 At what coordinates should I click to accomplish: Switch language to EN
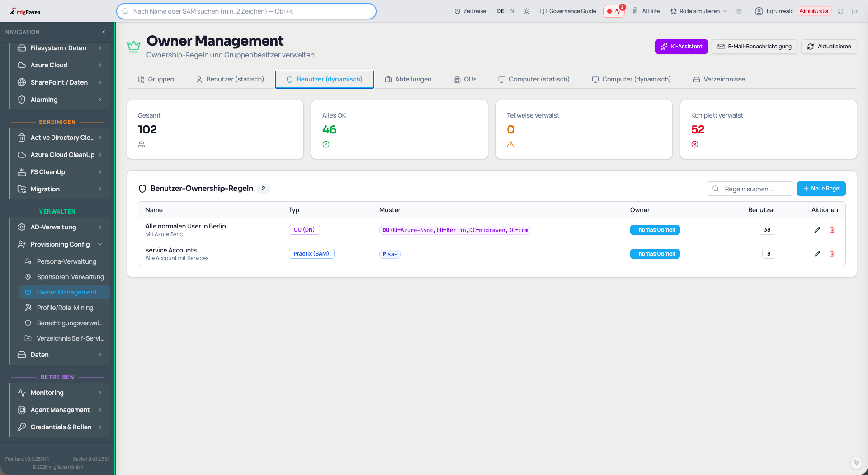(510, 11)
